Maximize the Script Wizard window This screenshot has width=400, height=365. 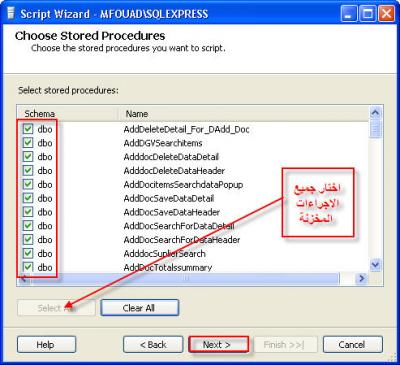click(368, 14)
